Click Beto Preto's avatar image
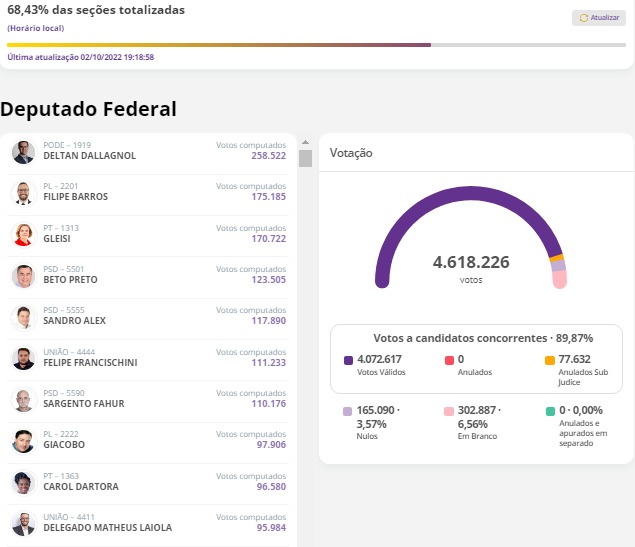Viewport: 635px width, 547px height. pos(23,276)
